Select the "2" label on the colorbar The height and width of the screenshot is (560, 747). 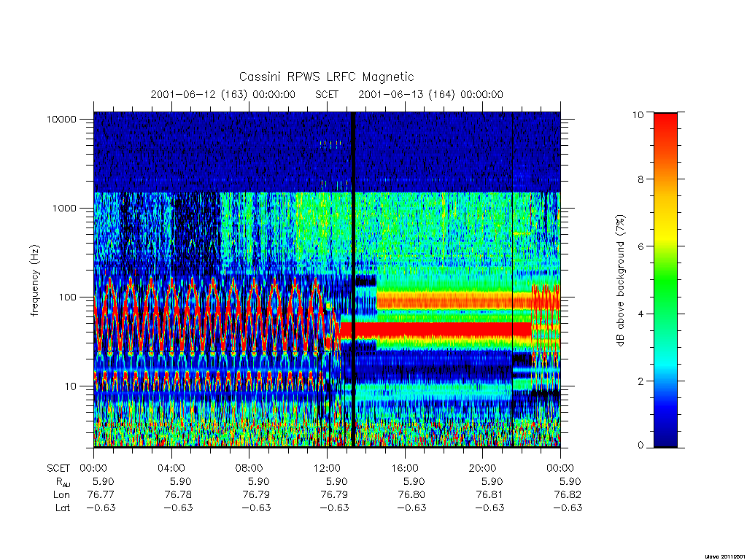[x=640, y=381]
